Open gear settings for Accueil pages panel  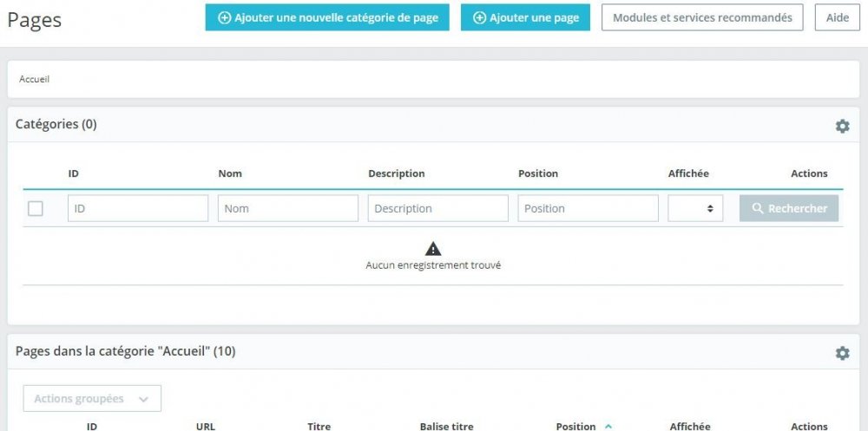842,354
